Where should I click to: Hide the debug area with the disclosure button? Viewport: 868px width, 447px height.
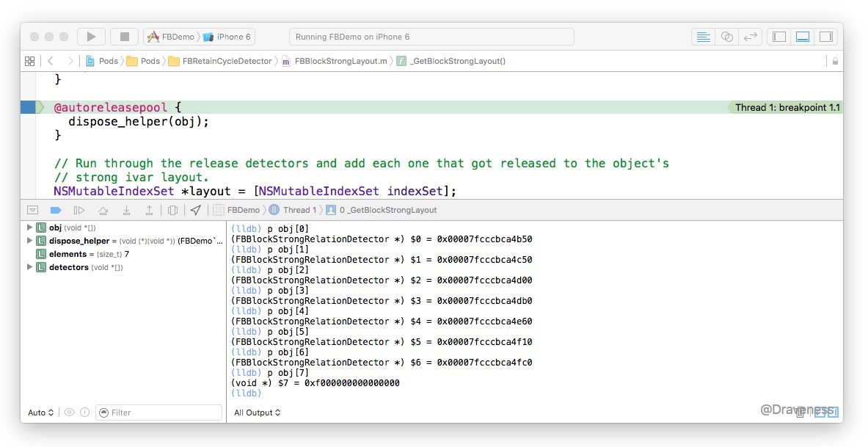(x=32, y=210)
